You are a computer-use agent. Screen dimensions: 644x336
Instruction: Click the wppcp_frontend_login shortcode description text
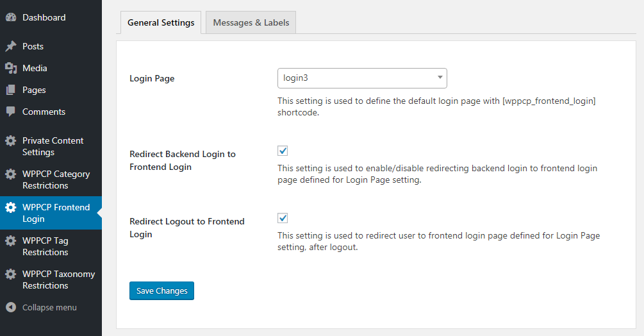pyautogui.click(x=436, y=106)
